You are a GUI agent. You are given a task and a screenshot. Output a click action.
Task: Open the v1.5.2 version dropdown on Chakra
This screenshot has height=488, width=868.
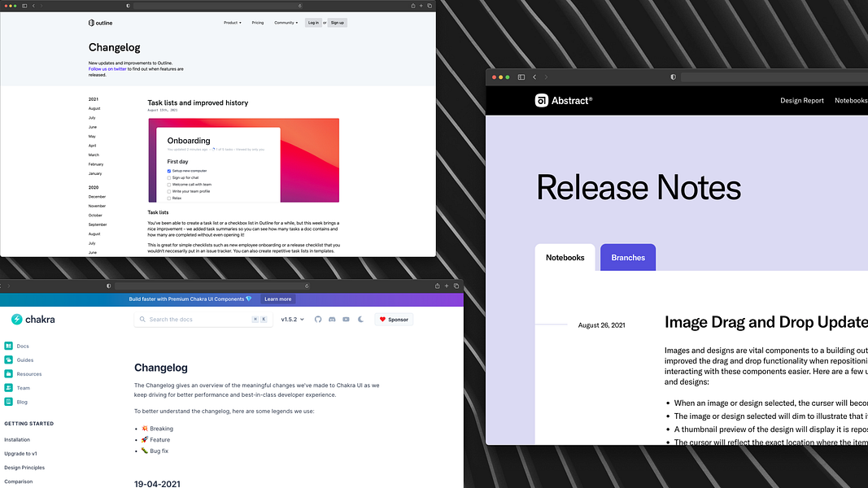point(292,320)
